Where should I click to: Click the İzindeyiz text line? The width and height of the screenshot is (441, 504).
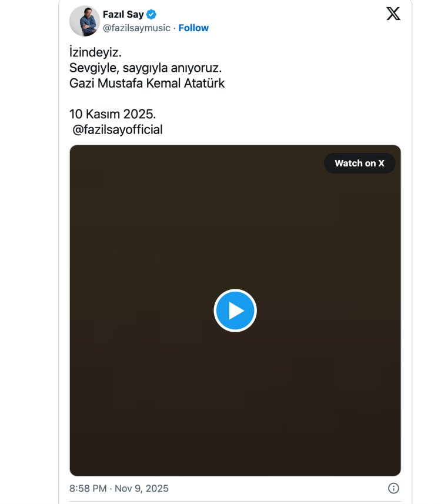[x=95, y=53]
